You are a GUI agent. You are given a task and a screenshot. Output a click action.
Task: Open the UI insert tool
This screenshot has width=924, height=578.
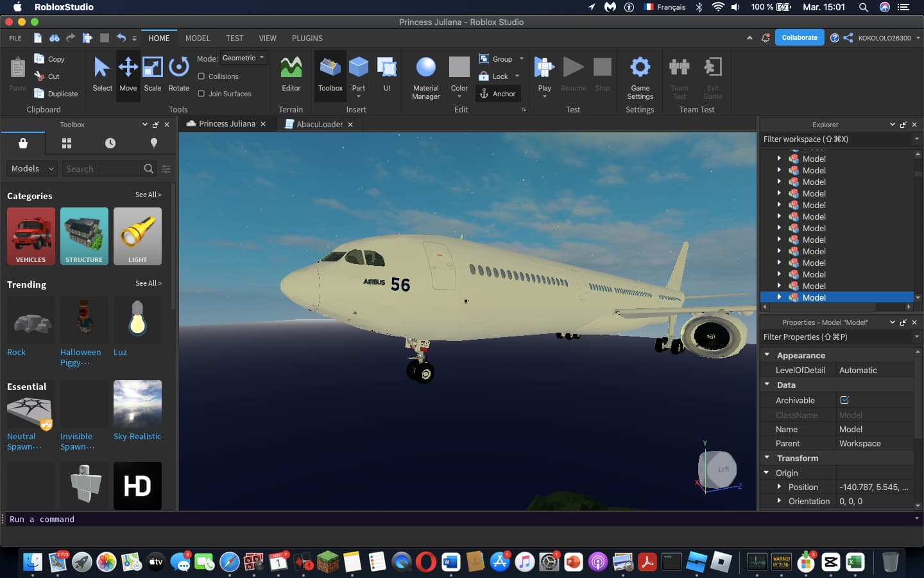pos(387,74)
